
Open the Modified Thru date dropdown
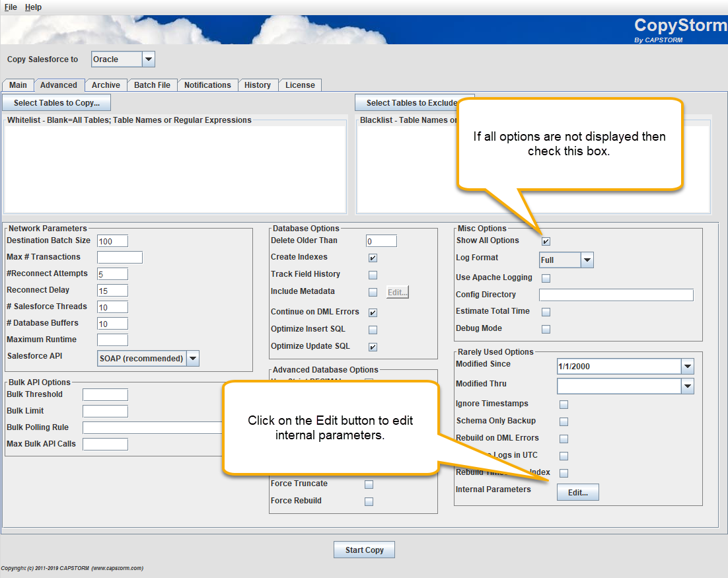point(688,386)
